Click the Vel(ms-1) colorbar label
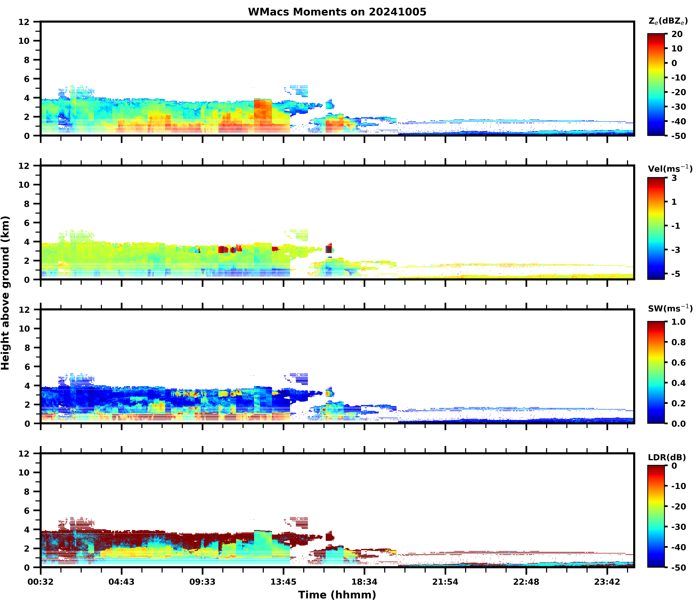The image size is (700, 608). pos(670,168)
